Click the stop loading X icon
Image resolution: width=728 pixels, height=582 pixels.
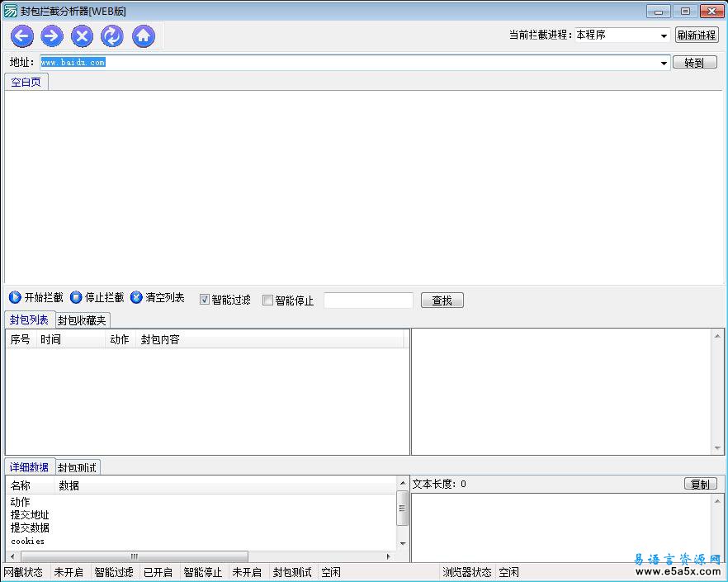82,35
